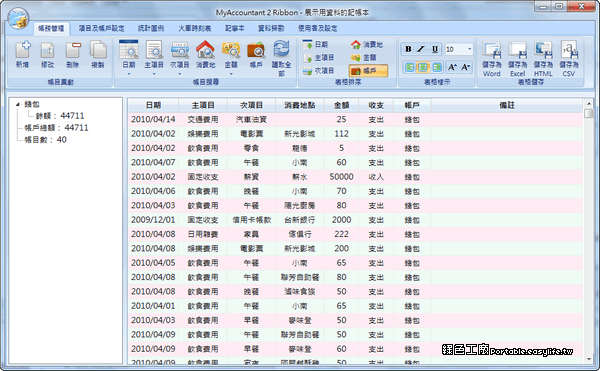The height and width of the screenshot is (371, 600).
Task: Select the 信用卡帳款 cell
Action: click(251, 220)
